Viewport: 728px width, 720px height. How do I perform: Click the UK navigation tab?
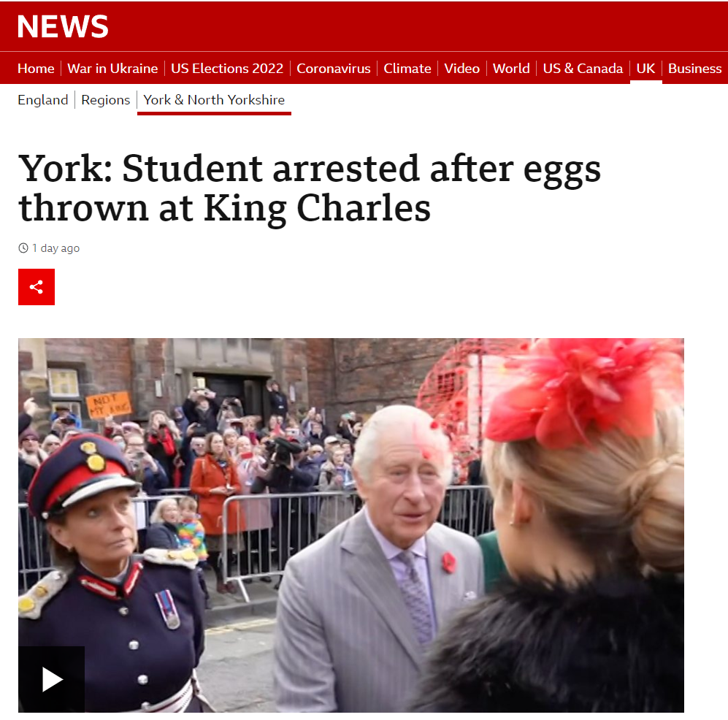(x=645, y=68)
